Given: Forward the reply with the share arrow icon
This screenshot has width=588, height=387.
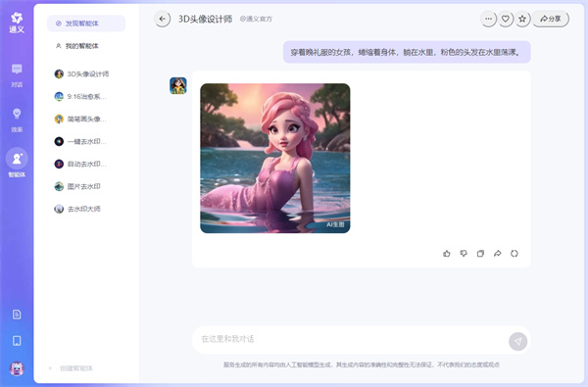Looking at the screenshot, I should [497, 254].
